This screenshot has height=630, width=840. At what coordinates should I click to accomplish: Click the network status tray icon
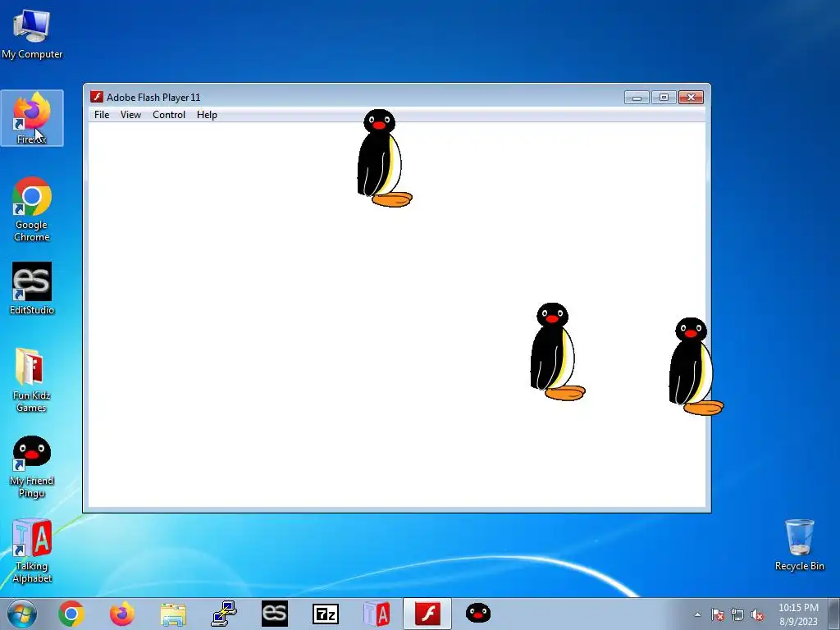(737, 614)
